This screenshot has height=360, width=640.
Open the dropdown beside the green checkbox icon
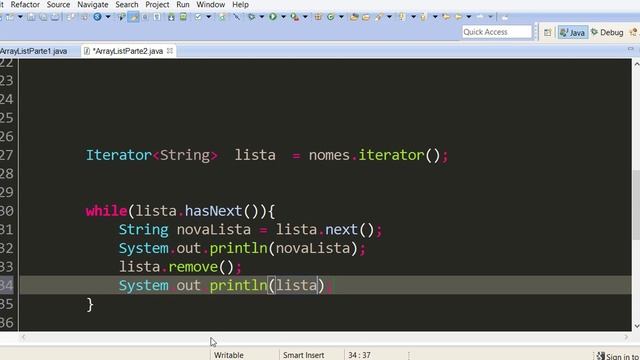point(209,17)
